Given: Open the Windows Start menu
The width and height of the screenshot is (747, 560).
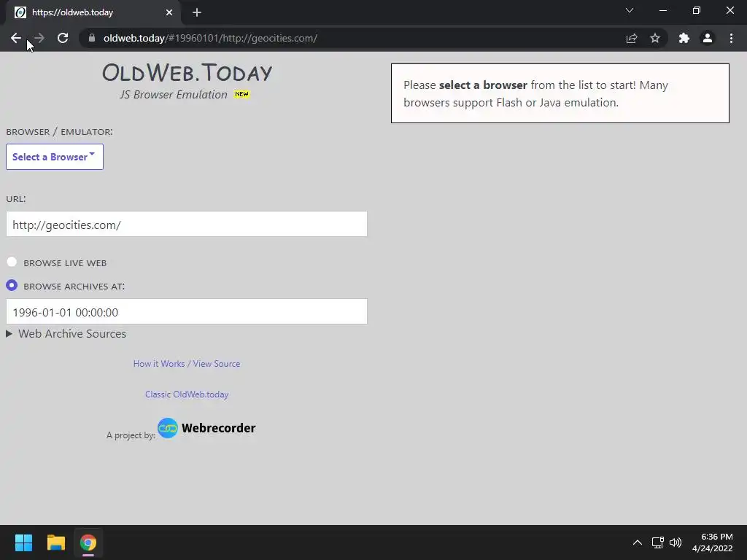Looking at the screenshot, I should [x=23, y=542].
